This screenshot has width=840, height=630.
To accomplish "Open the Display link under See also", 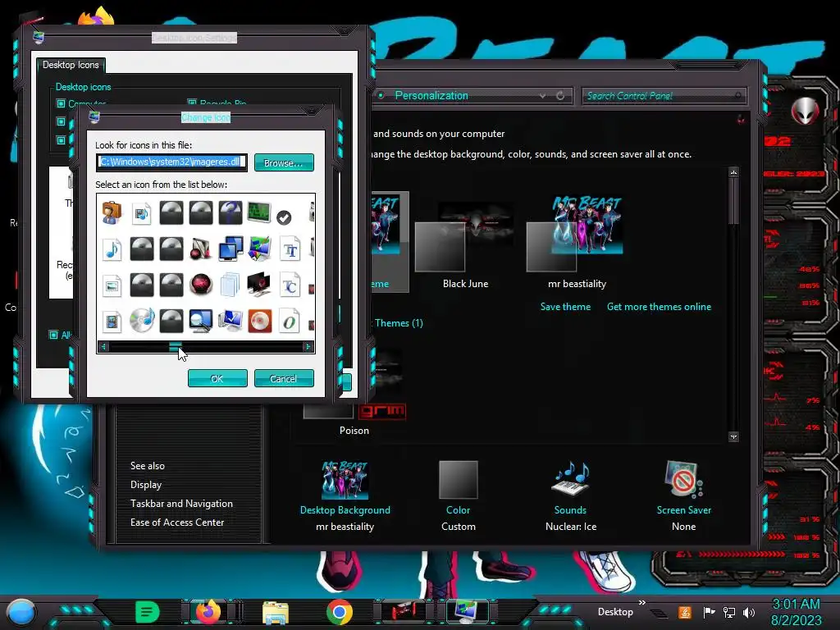I will coord(146,484).
